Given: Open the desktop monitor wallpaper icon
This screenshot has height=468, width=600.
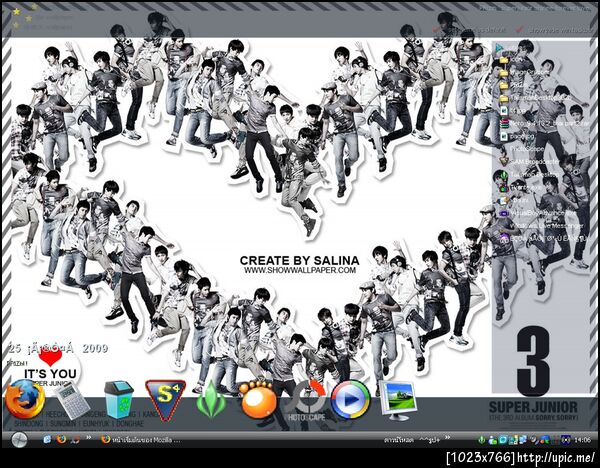Looking at the screenshot, I should pyautogui.click(x=398, y=401).
